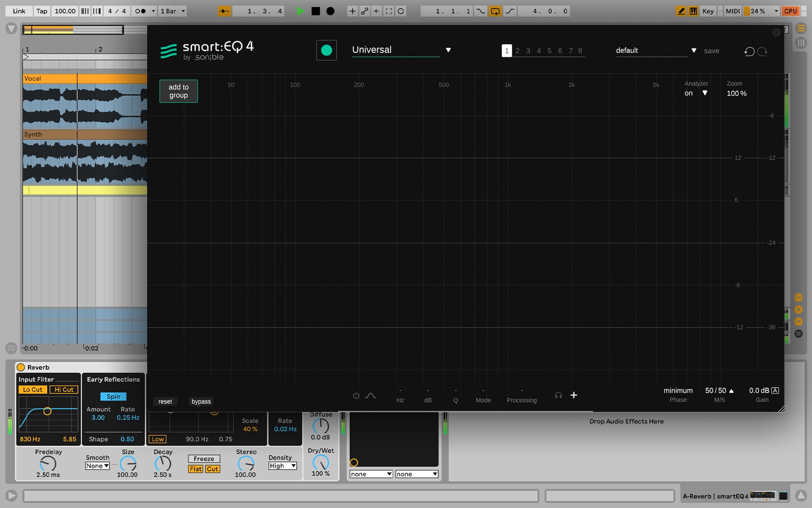Viewport: 812px width, 508px height.
Task: Select smart:EQ state slot 3
Action: pyautogui.click(x=528, y=51)
